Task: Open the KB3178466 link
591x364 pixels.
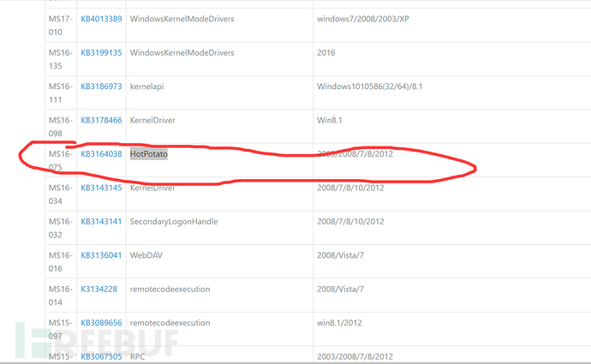Action: [101, 120]
